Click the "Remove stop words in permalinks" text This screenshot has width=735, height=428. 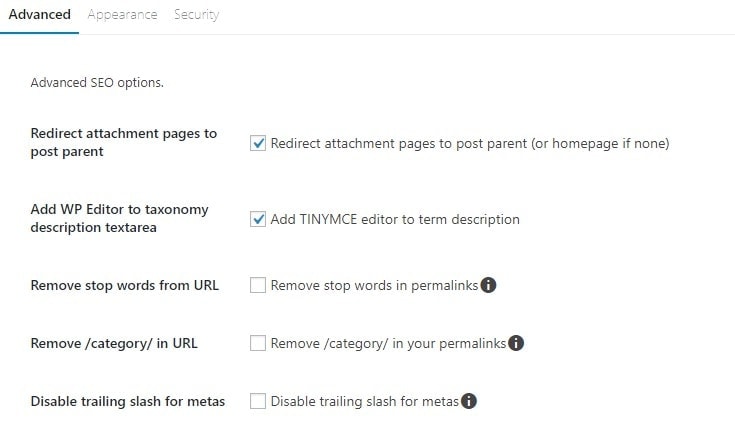pyautogui.click(x=374, y=285)
